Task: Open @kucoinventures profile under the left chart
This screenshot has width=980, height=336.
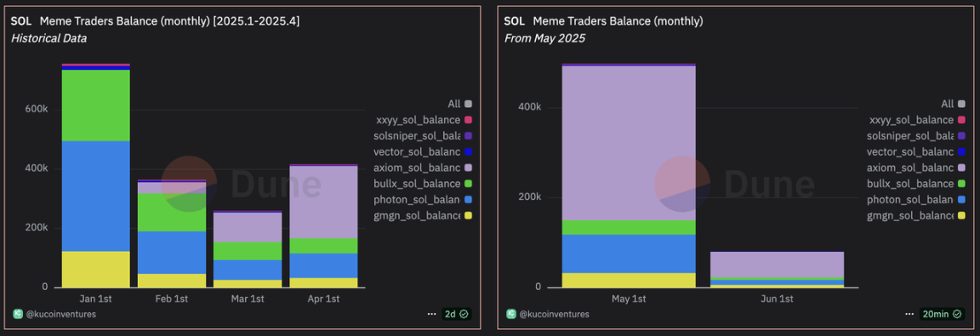Action: 60,314
